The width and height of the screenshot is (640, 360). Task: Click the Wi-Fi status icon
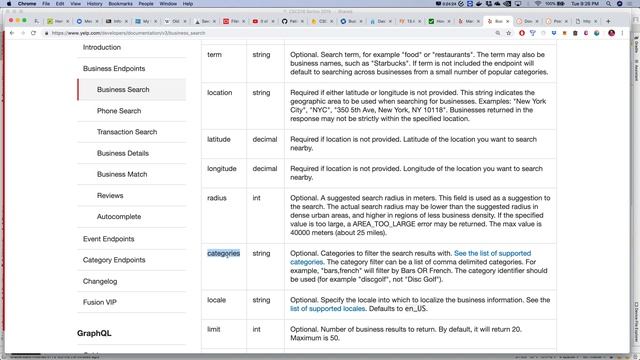coord(538,4)
